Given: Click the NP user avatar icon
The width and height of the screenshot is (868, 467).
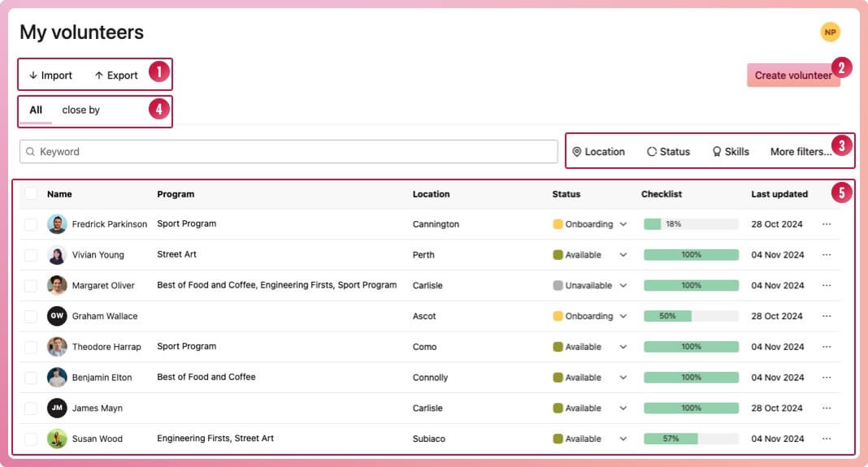Looking at the screenshot, I should coord(830,32).
